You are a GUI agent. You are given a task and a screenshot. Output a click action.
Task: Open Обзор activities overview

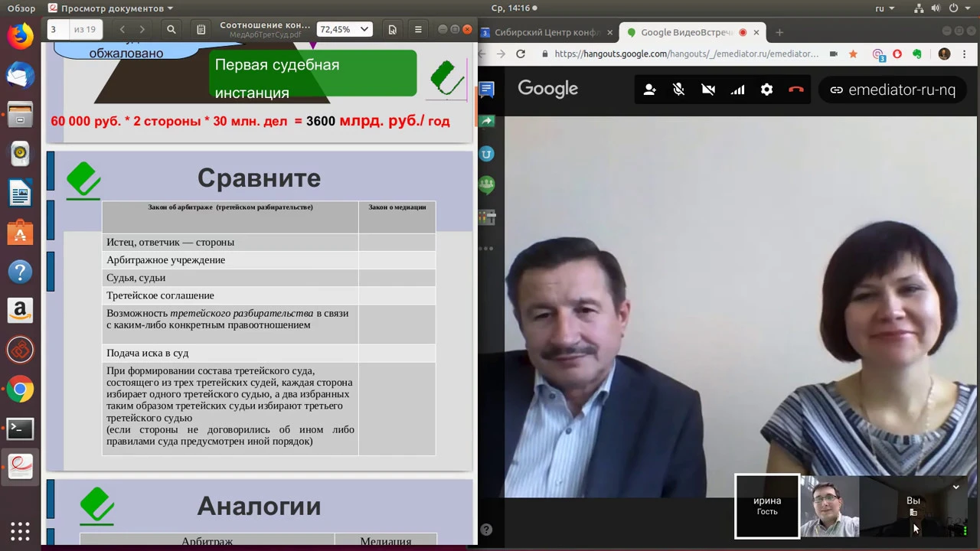[x=21, y=8]
